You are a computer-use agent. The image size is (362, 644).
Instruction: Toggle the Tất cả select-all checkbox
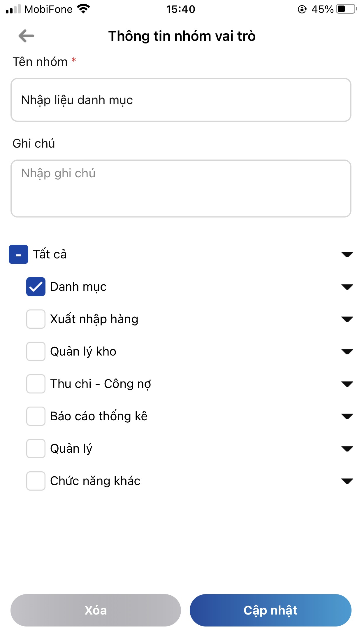[x=18, y=254]
